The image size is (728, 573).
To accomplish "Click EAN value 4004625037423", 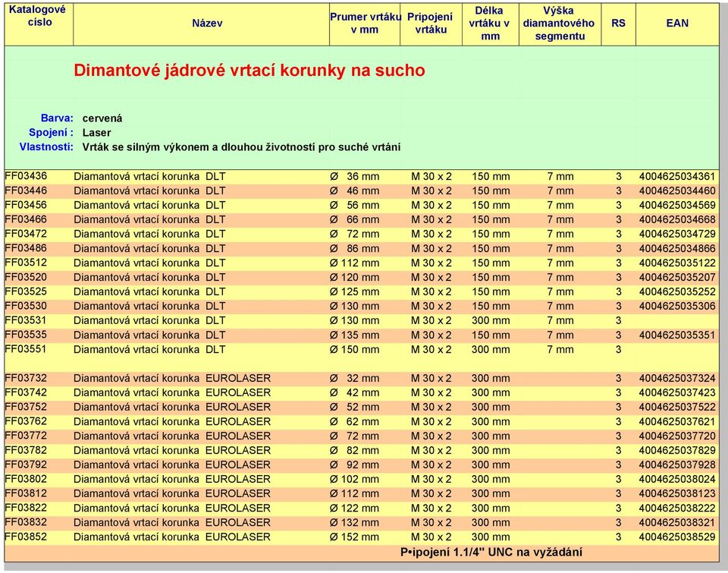I will click(677, 392).
